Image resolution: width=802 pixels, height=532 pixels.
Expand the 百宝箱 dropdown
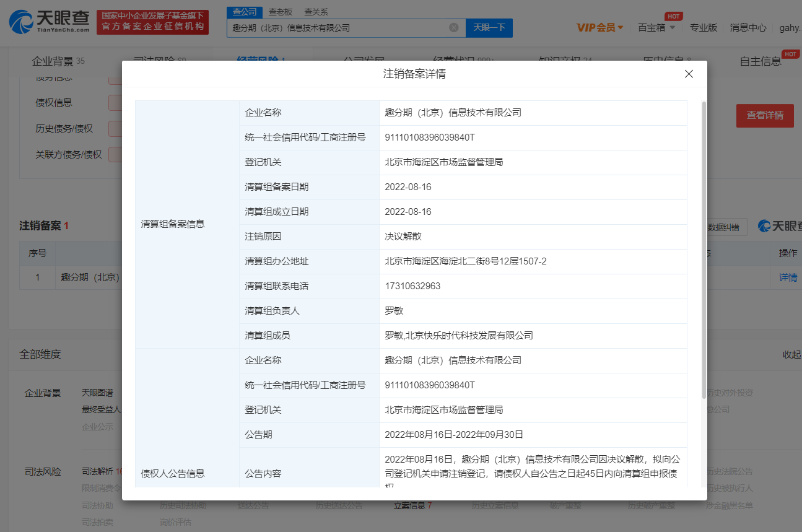(x=656, y=27)
